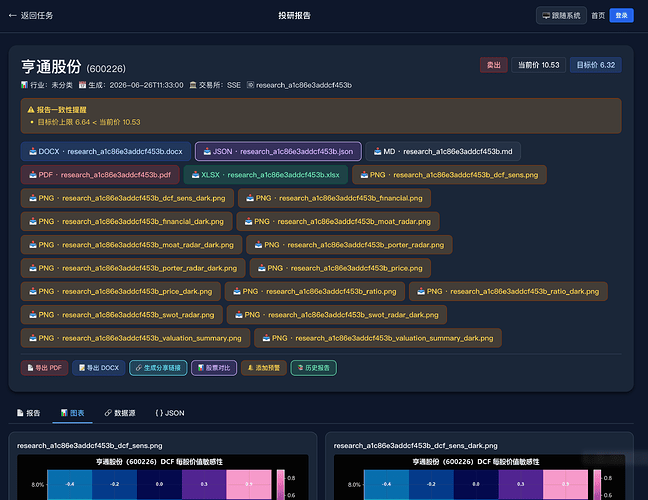This screenshot has height=500, width=648.
Task: Open the dcf_sens.png heatmap chart thumbnail
Action: click(163, 477)
